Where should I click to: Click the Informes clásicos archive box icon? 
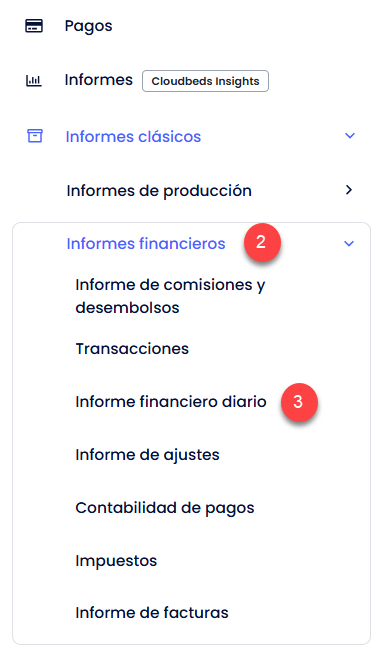(35, 136)
